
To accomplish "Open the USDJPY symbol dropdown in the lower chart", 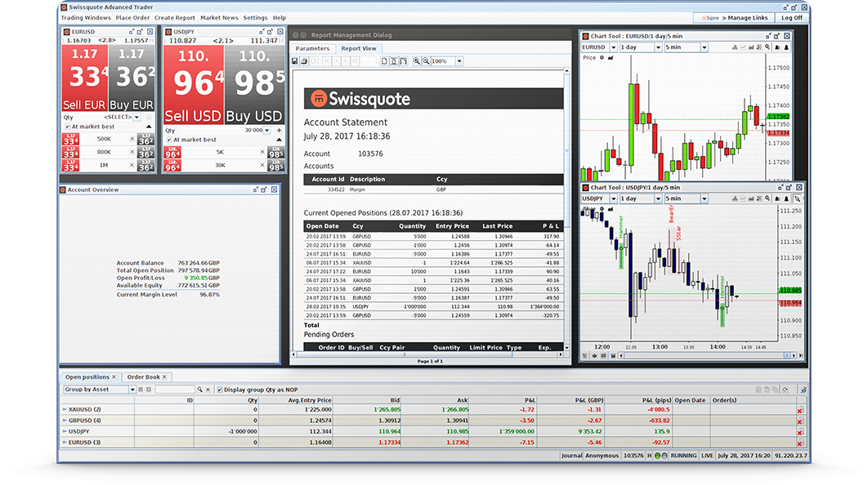I will pos(613,198).
